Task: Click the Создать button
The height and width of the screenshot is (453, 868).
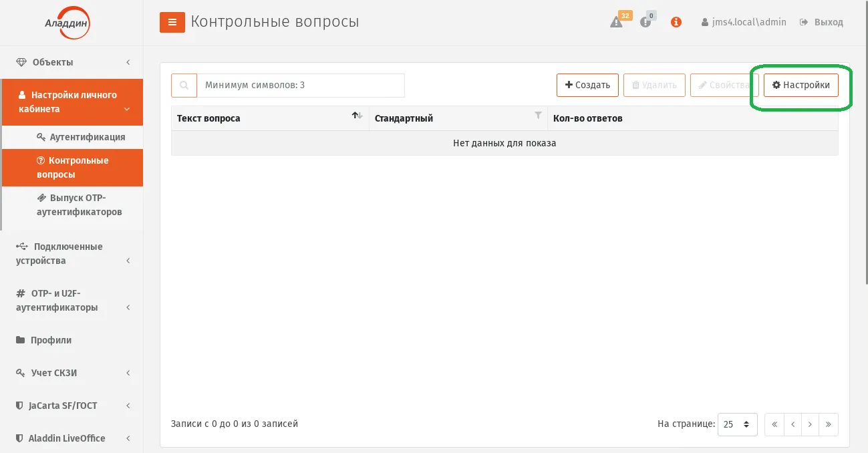Action: click(587, 85)
